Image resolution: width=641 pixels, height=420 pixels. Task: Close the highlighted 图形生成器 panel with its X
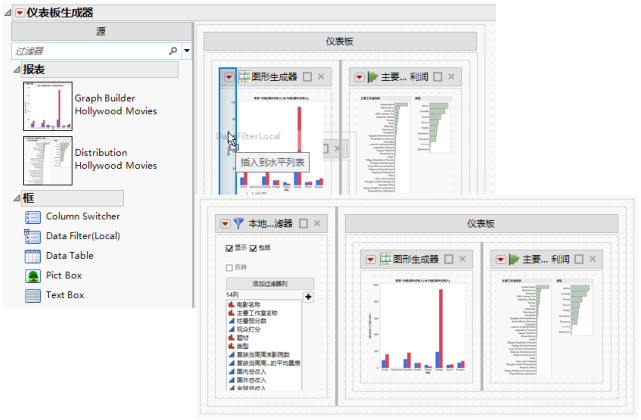321,76
